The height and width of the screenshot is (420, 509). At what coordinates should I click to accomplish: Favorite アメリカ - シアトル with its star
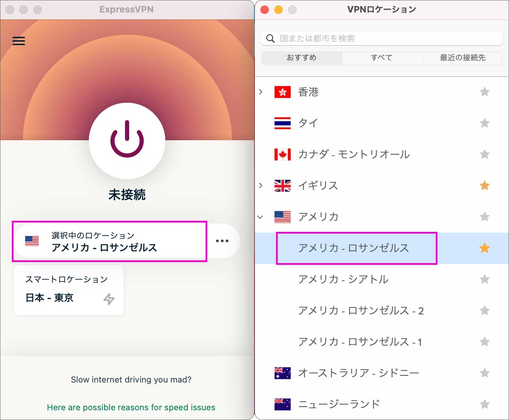pos(485,279)
